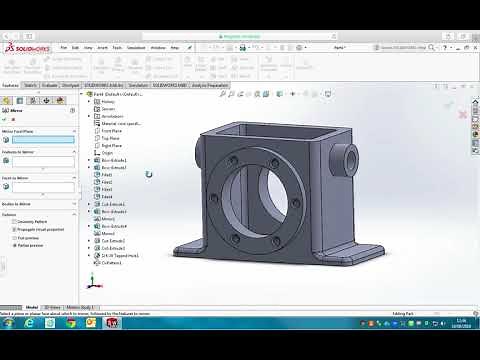Open the Tools menu
The height and width of the screenshot is (360, 480).
click(x=117, y=48)
